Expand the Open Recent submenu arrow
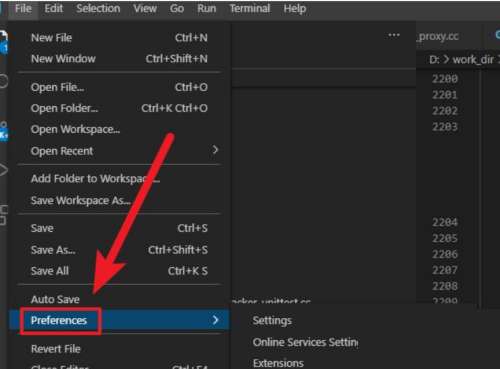 click(215, 150)
